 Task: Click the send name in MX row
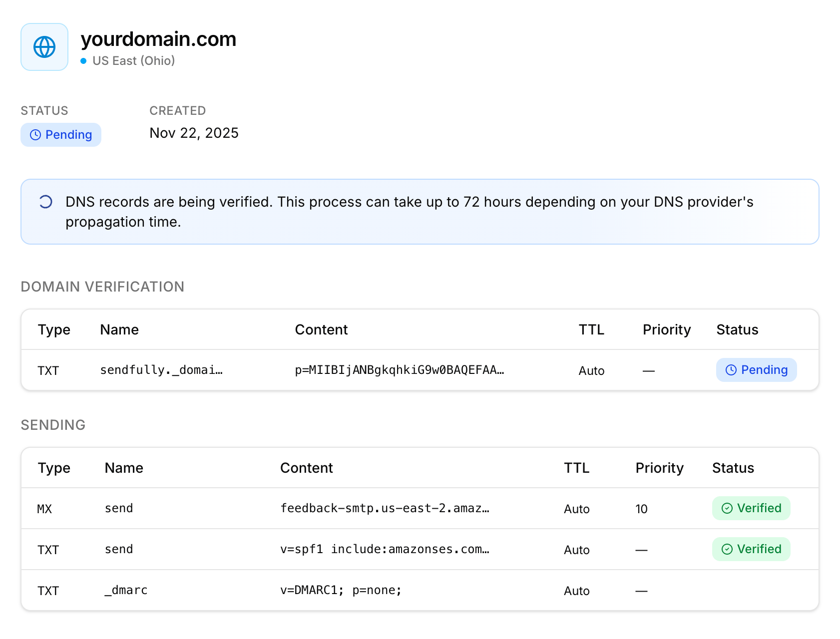point(119,508)
